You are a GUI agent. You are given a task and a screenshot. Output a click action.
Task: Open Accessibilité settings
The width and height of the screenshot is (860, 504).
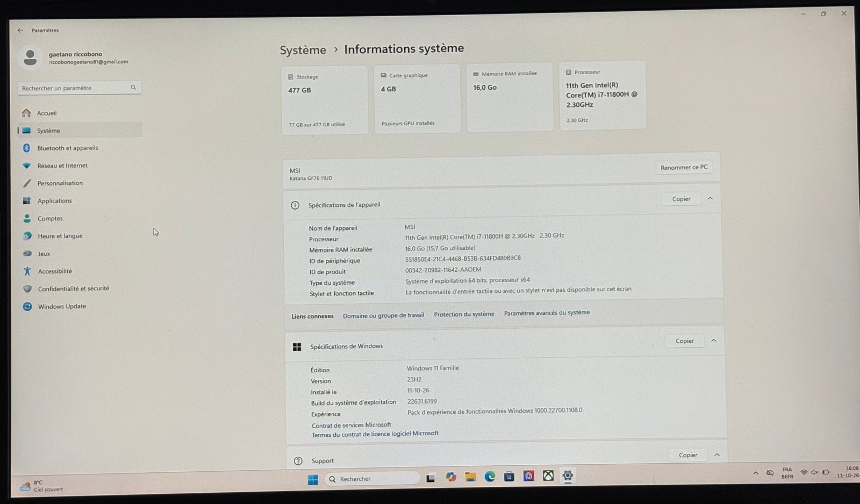point(80,271)
